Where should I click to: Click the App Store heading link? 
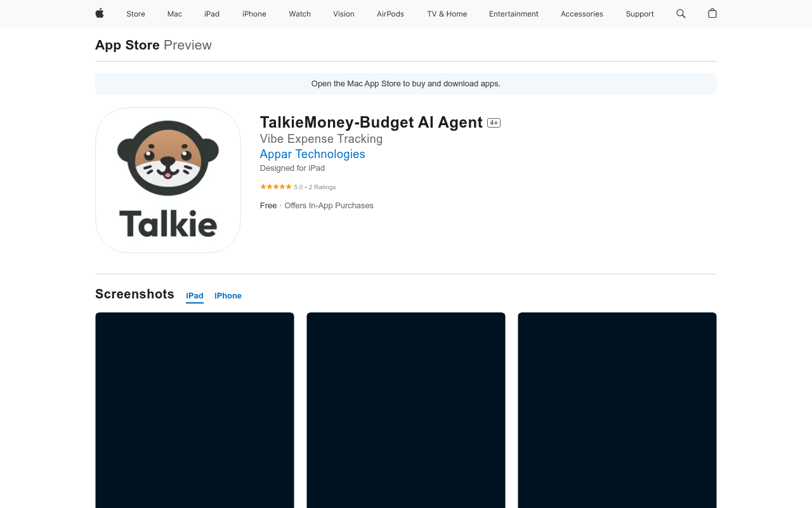(x=128, y=45)
